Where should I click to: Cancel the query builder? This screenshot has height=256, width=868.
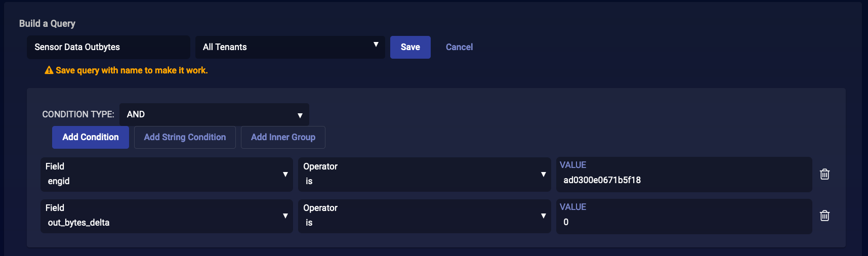pos(459,47)
